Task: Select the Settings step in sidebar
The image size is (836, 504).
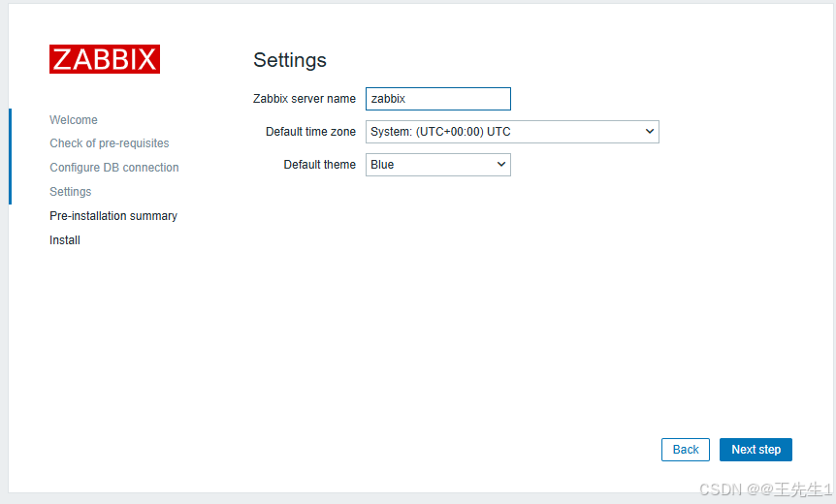Action: click(x=71, y=191)
